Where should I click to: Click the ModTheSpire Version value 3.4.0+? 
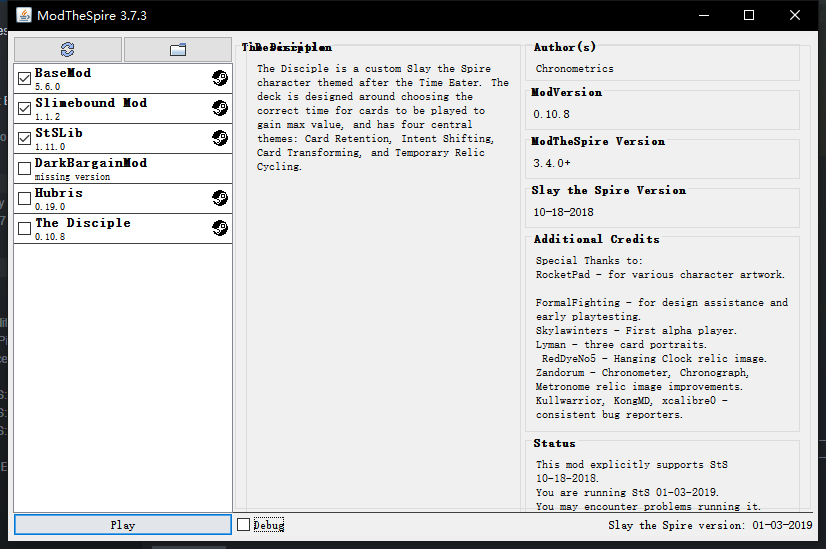click(x=552, y=163)
